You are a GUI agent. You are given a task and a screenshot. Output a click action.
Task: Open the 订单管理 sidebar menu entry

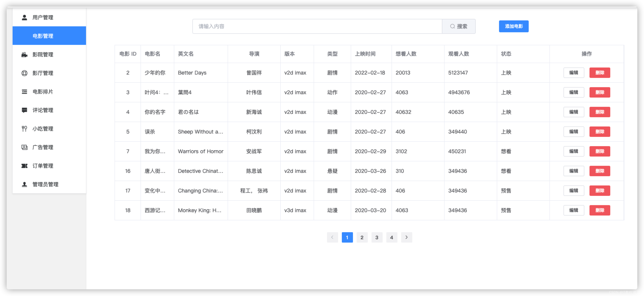coord(43,166)
